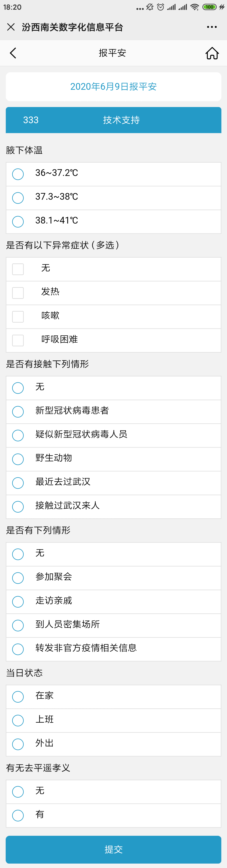The width and height of the screenshot is (227, 868).
Task: Choose 野生动物 contact option
Action: click(18, 459)
